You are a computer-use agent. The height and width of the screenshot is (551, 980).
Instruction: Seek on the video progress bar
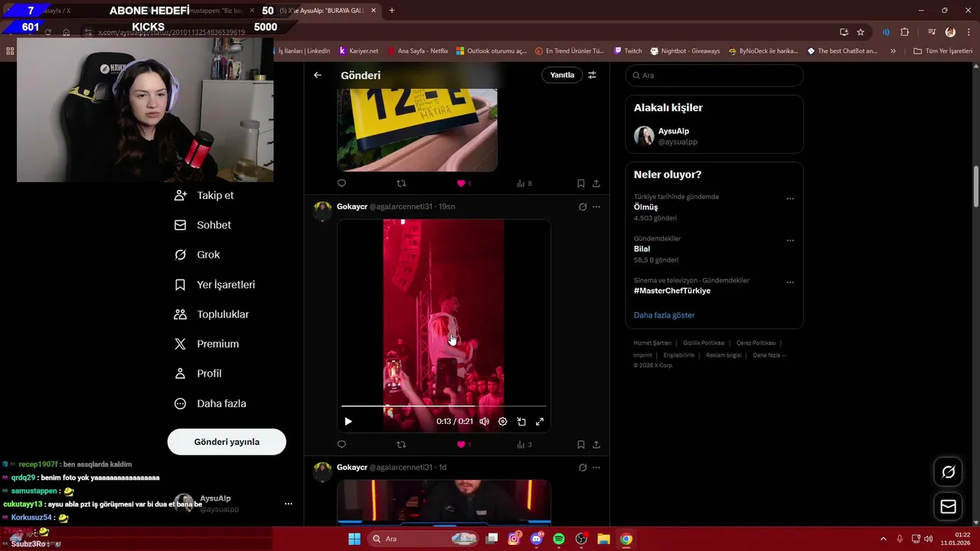(x=444, y=406)
